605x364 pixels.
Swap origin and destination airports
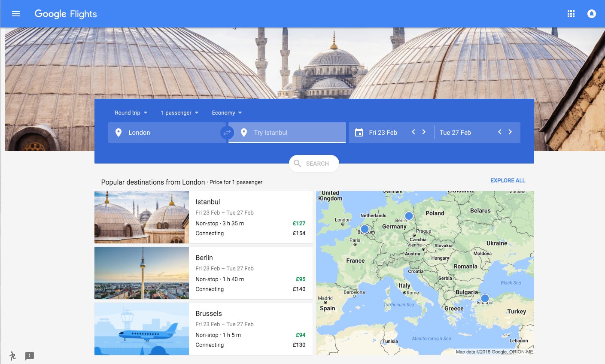(x=227, y=133)
